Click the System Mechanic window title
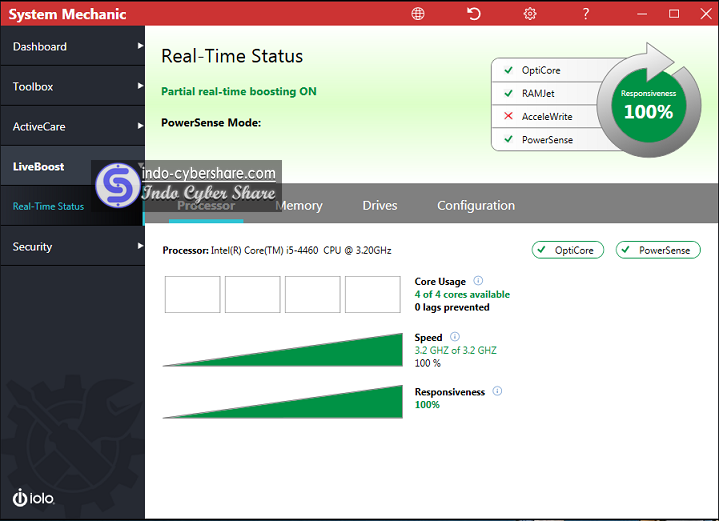The image size is (719, 521). tap(67, 14)
